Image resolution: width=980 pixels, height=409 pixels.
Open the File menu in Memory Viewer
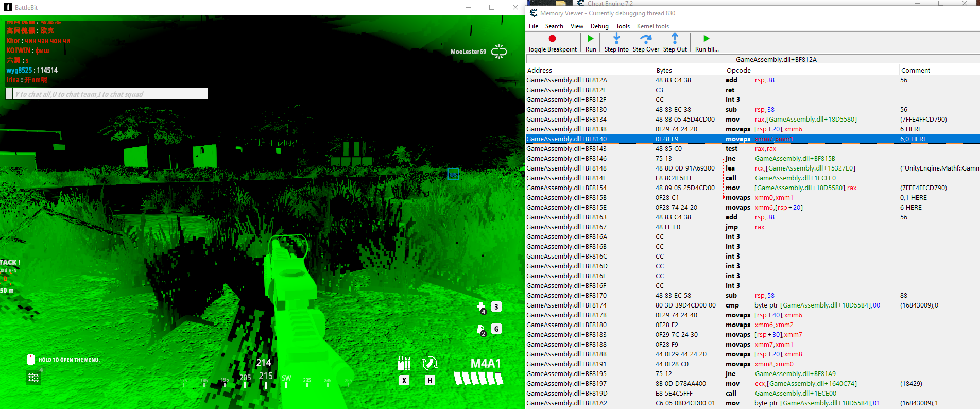click(x=534, y=26)
